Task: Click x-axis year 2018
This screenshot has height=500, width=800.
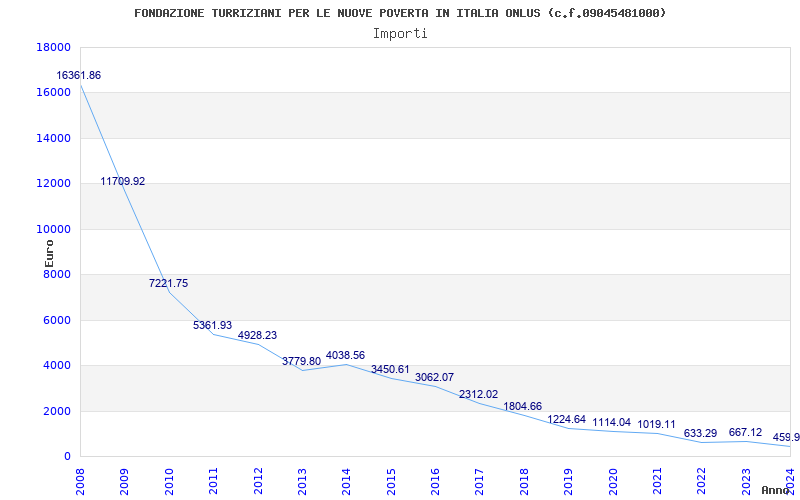Action: [524, 482]
